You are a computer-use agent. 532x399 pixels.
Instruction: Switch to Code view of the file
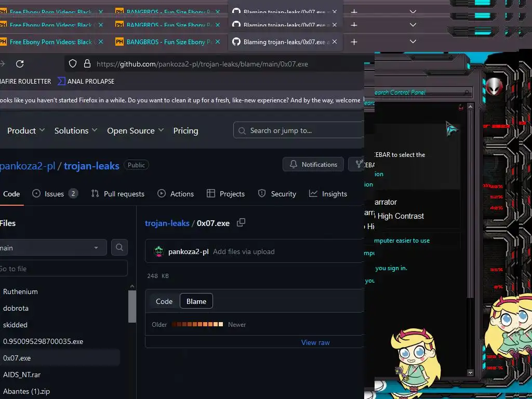164,301
